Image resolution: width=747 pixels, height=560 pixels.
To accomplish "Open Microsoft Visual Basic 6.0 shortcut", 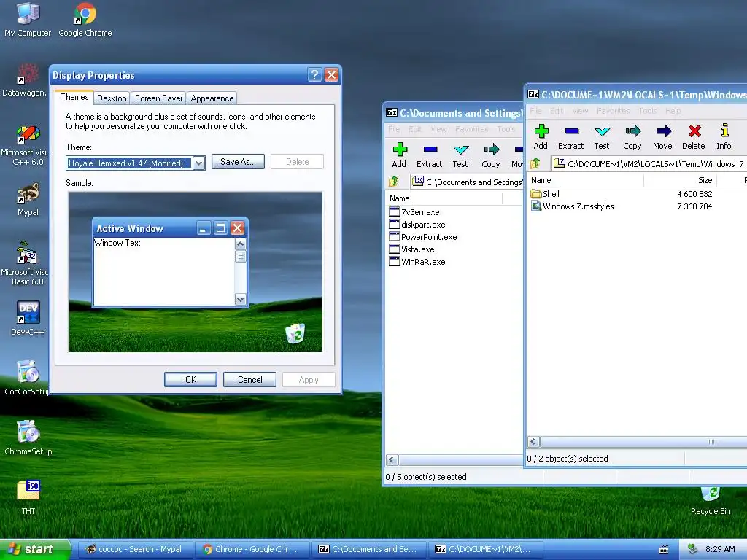I will (25, 263).
